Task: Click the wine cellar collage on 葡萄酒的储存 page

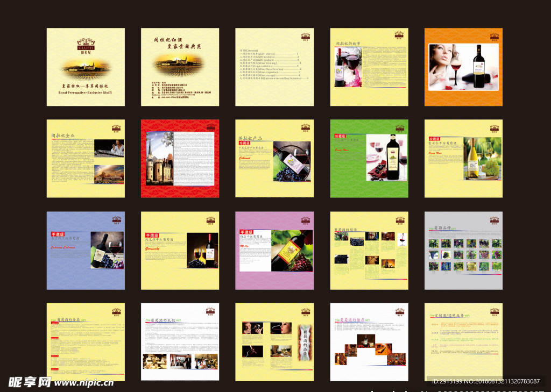Action: coord(370,350)
